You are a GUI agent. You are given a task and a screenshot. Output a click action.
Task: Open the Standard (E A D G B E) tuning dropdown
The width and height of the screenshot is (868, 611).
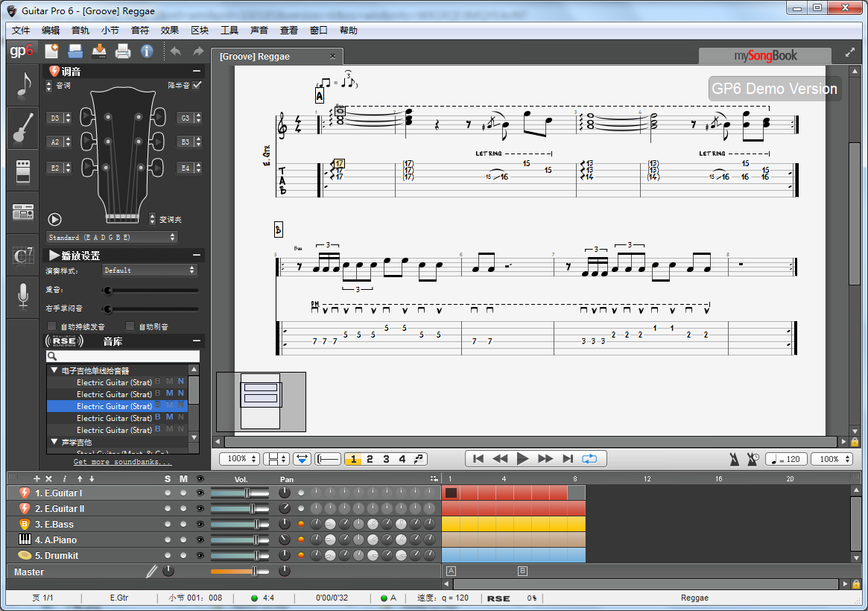tap(112, 237)
